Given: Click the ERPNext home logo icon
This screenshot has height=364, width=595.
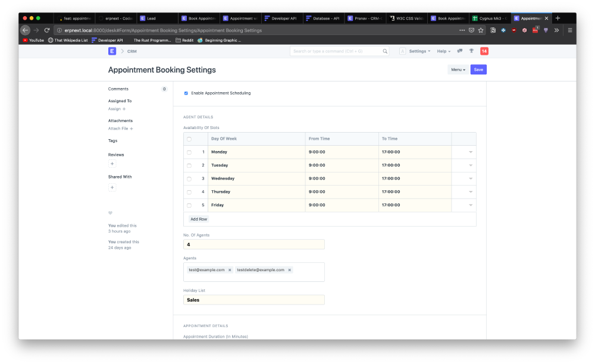Looking at the screenshot, I should pyautogui.click(x=112, y=51).
